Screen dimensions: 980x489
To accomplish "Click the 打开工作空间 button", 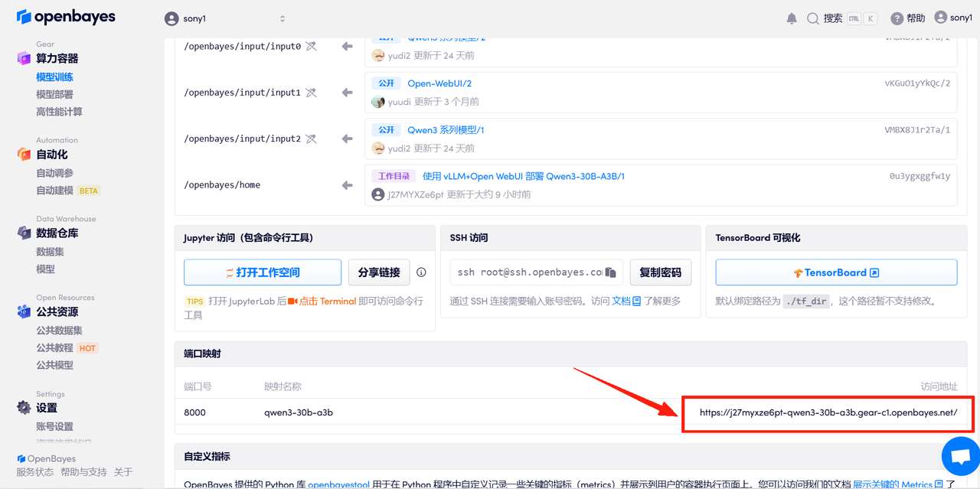I will coord(263,272).
